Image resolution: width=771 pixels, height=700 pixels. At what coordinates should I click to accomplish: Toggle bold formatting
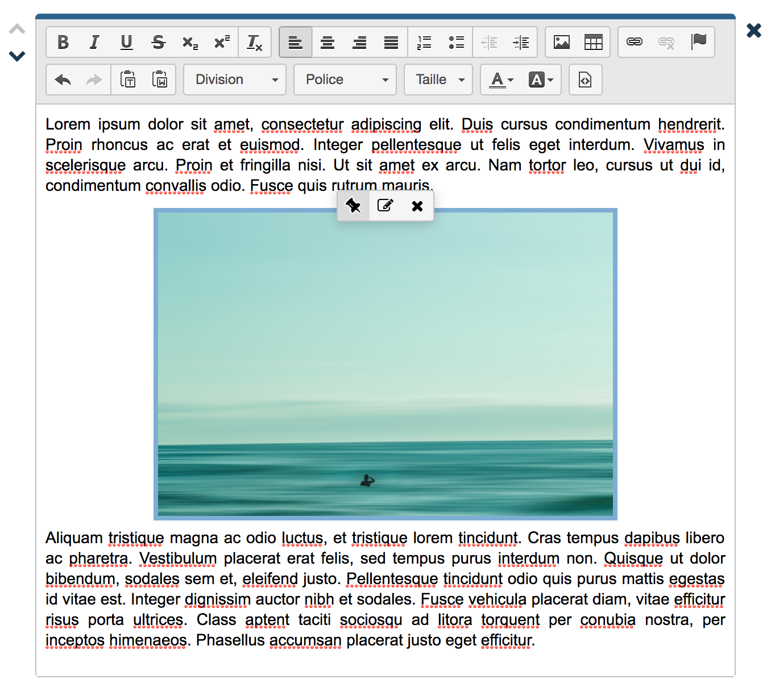(63, 43)
